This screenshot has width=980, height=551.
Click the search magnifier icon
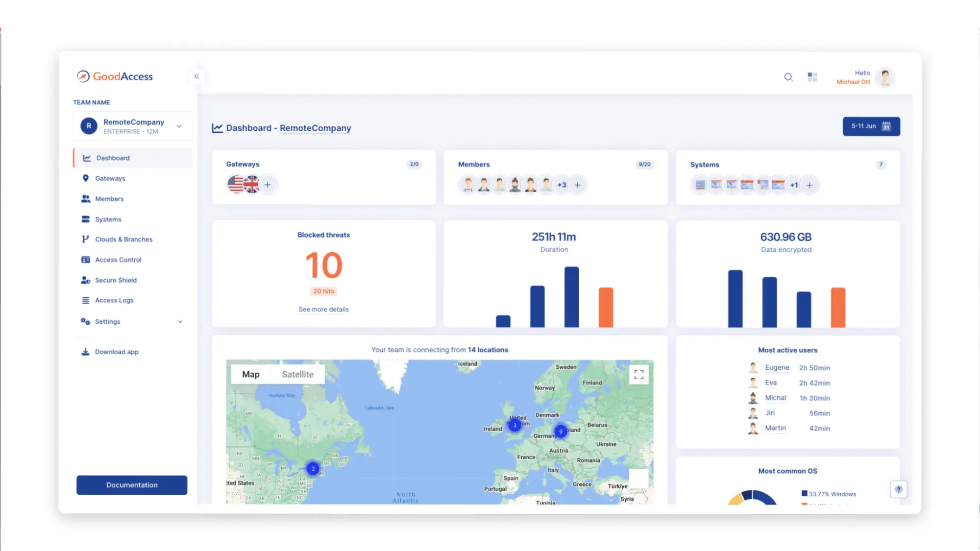[x=788, y=77]
